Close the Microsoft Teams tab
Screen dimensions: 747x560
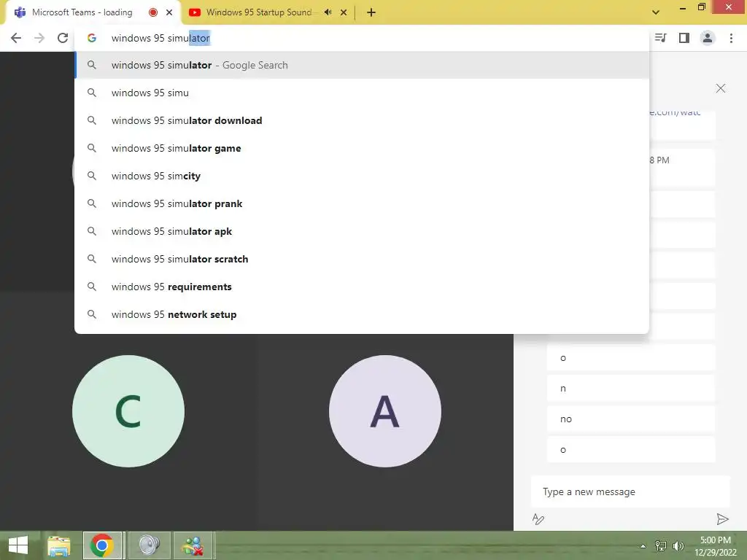point(169,12)
